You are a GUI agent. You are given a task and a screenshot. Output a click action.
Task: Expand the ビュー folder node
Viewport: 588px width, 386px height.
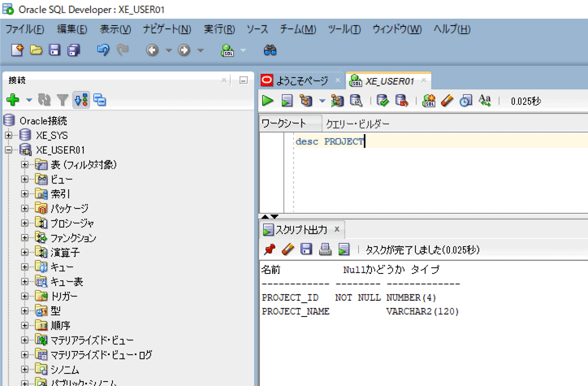[x=24, y=180]
